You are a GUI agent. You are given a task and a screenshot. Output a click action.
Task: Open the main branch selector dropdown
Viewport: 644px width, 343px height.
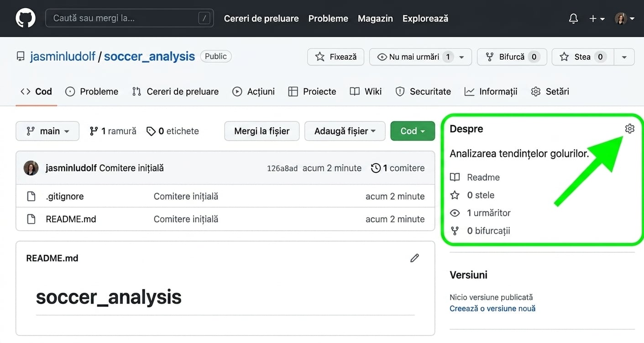[x=47, y=131]
